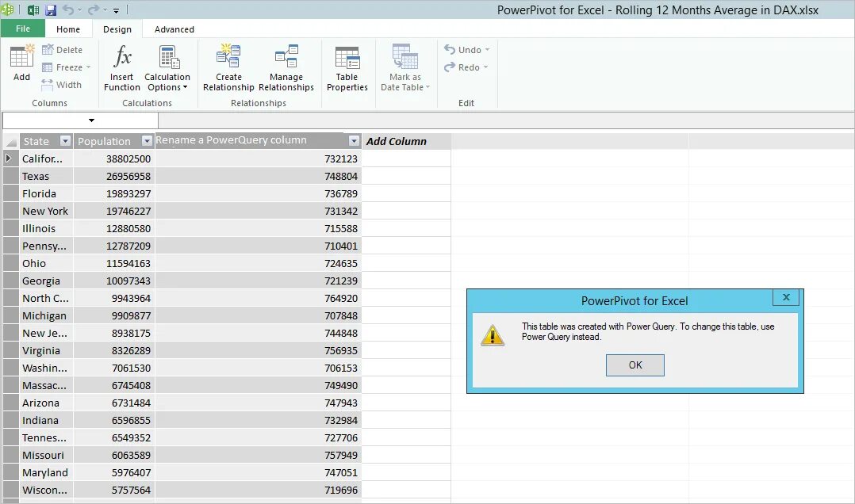The width and height of the screenshot is (855, 504).
Task: Click value 756935 in Virginia row
Action: coord(259,350)
